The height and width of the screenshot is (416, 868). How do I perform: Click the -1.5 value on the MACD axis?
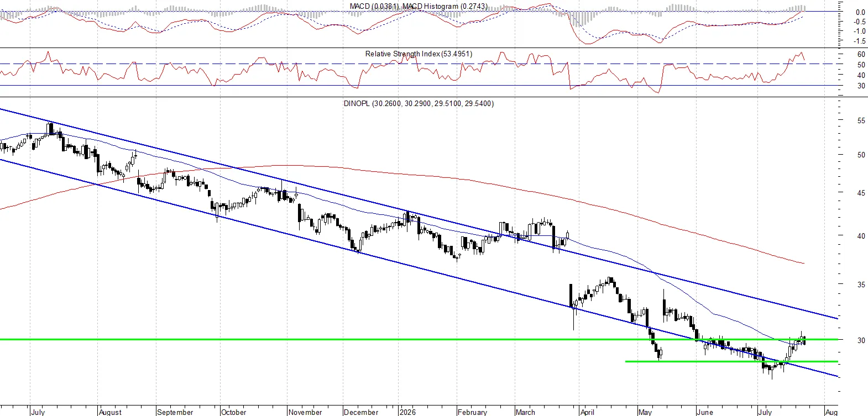[860, 41]
